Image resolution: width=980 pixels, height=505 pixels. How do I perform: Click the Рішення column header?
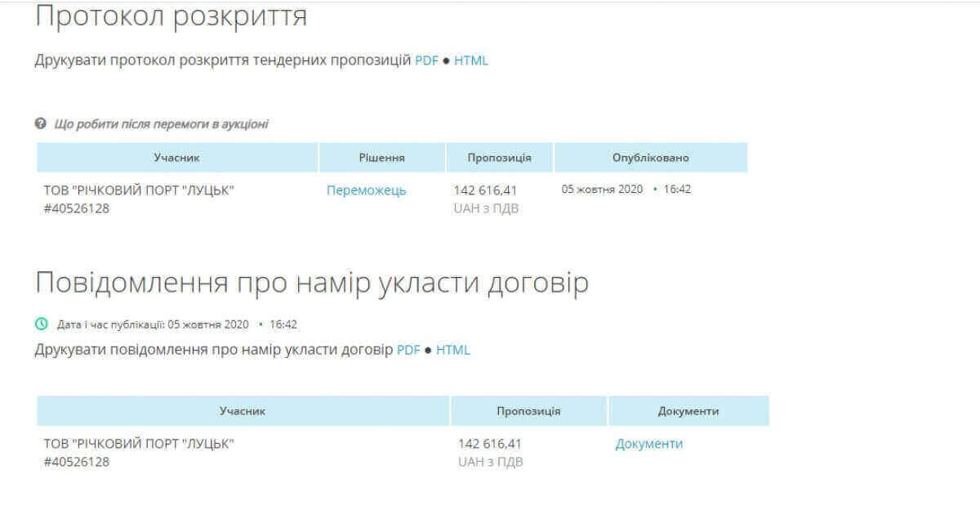click(381, 158)
